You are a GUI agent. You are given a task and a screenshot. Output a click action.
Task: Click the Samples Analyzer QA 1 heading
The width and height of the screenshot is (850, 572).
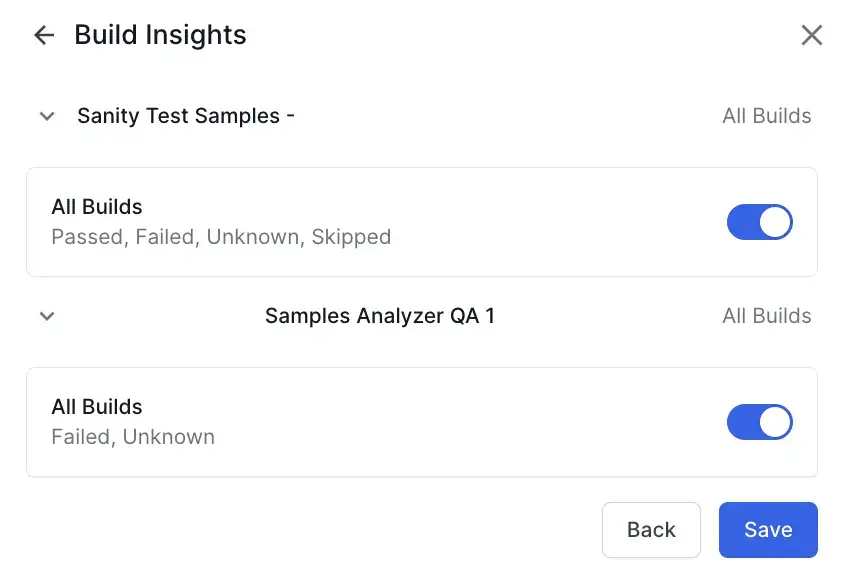coord(379,316)
